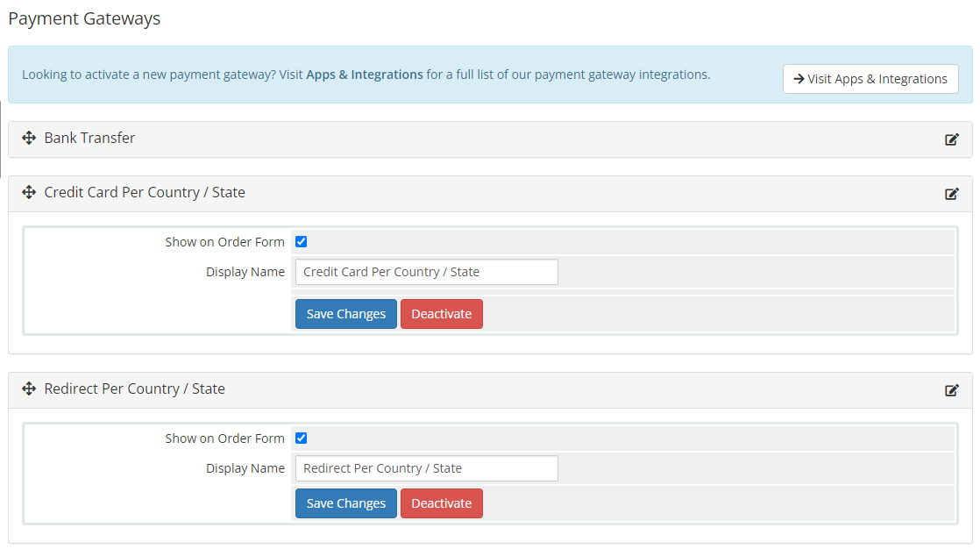This screenshot has height=549, width=980.
Task: Click Show on Order Form label in Credit Card
Action: click(224, 242)
